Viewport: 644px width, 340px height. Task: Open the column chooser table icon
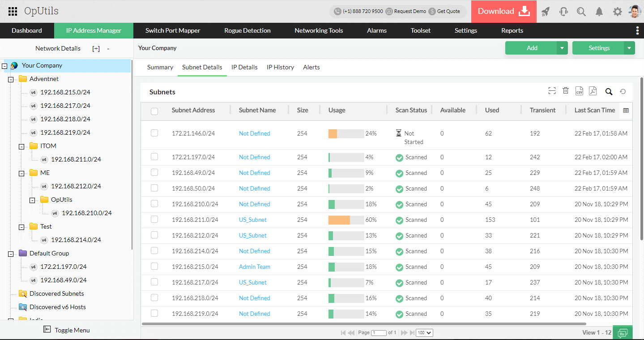coord(626,110)
